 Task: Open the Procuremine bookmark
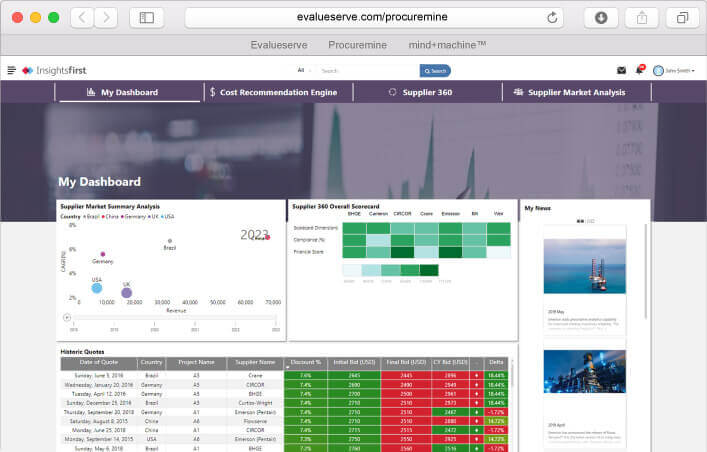(358, 45)
